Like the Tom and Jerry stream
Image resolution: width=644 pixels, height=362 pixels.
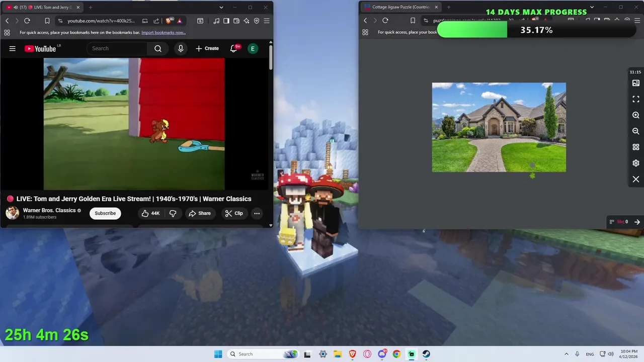coord(150,213)
